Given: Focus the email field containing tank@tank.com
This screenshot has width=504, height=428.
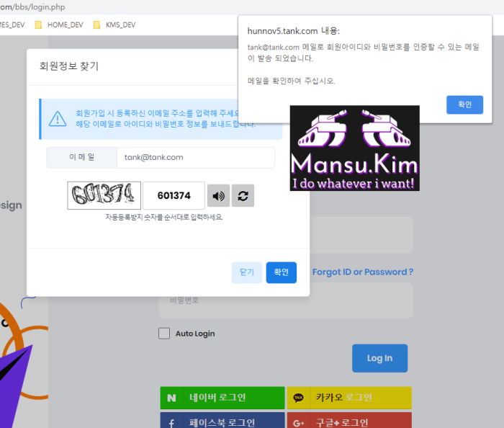Looking at the screenshot, I should [196, 158].
